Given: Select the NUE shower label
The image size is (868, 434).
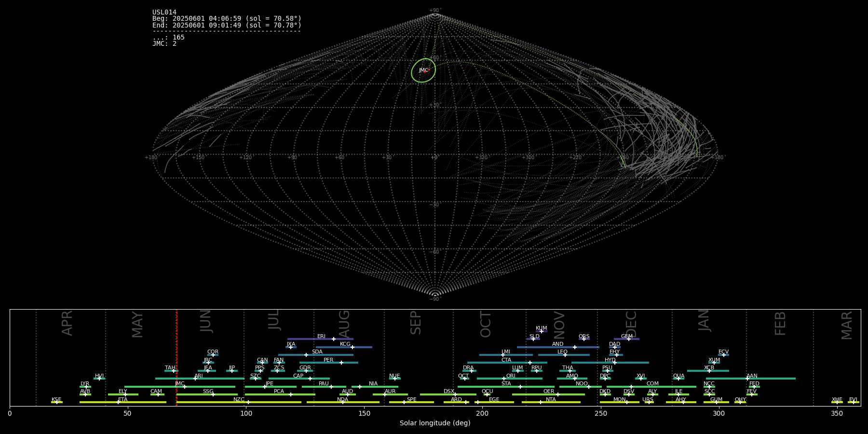Looking at the screenshot, I should point(394,376).
